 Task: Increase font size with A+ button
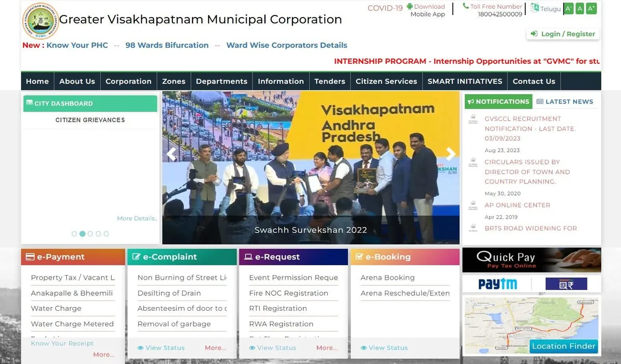(x=592, y=9)
